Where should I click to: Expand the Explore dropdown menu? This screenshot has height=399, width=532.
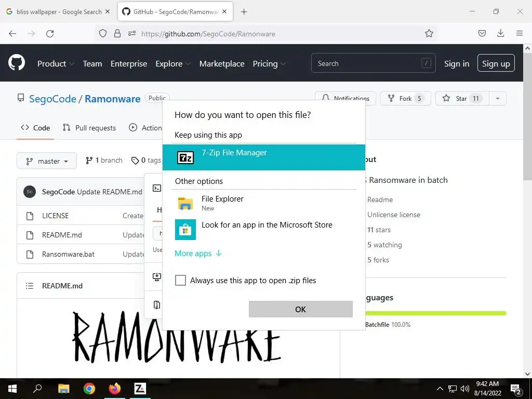pos(173,63)
